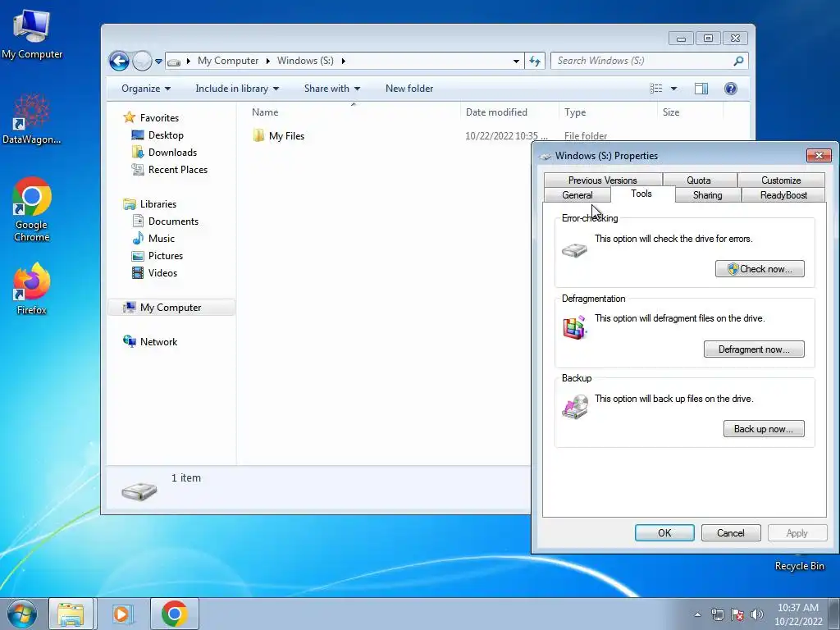Click the Change your view icon
840x630 pixels.
coord(655,89)
